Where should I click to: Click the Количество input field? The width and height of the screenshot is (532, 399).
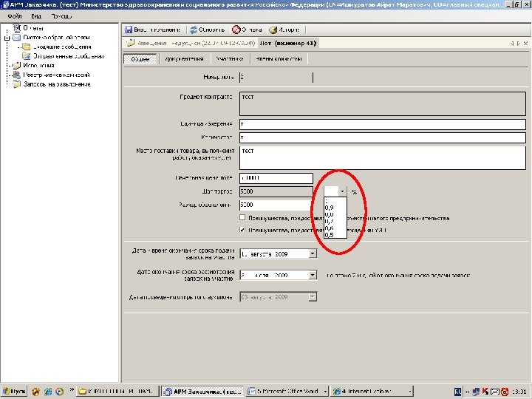(383, 137)
